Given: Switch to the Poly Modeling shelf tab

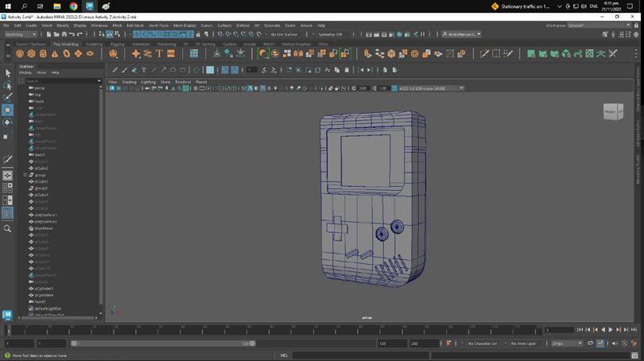Looking at the screenshot, I should (67, 44).
